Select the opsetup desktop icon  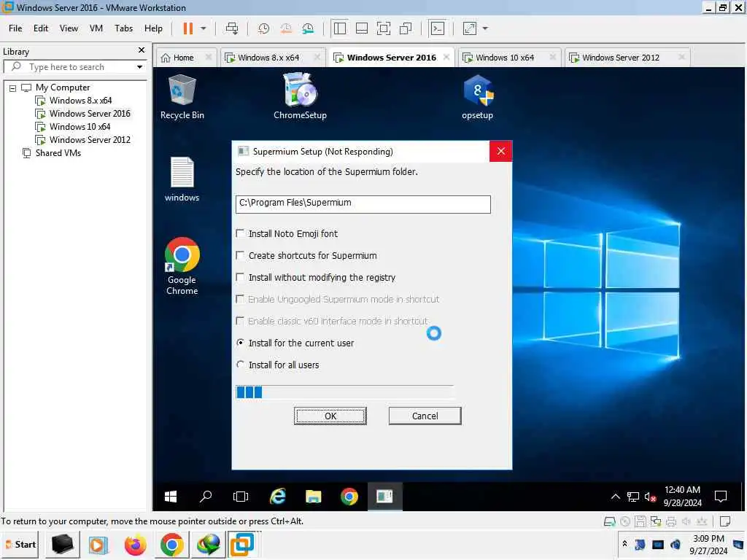pos(477,97)
